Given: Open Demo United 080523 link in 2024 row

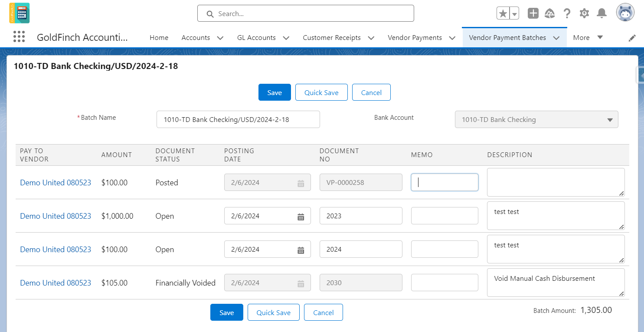Looking at the screenshot, I should pos(56,250).
